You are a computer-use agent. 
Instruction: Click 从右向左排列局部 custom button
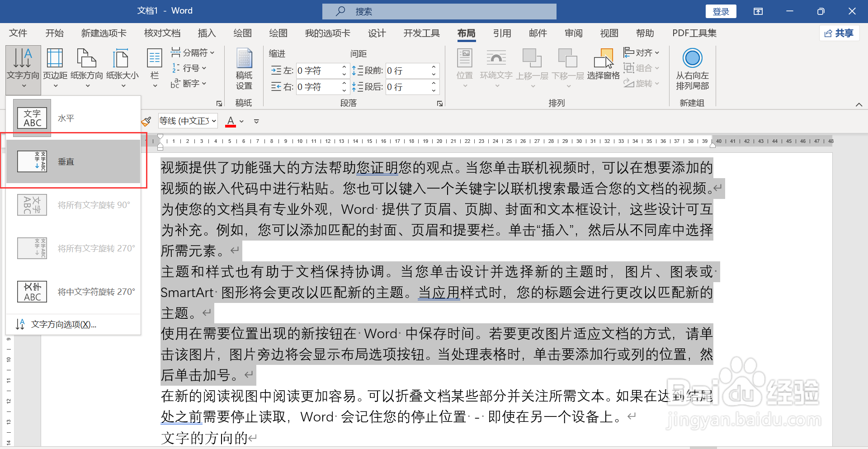tap(692, 69)
